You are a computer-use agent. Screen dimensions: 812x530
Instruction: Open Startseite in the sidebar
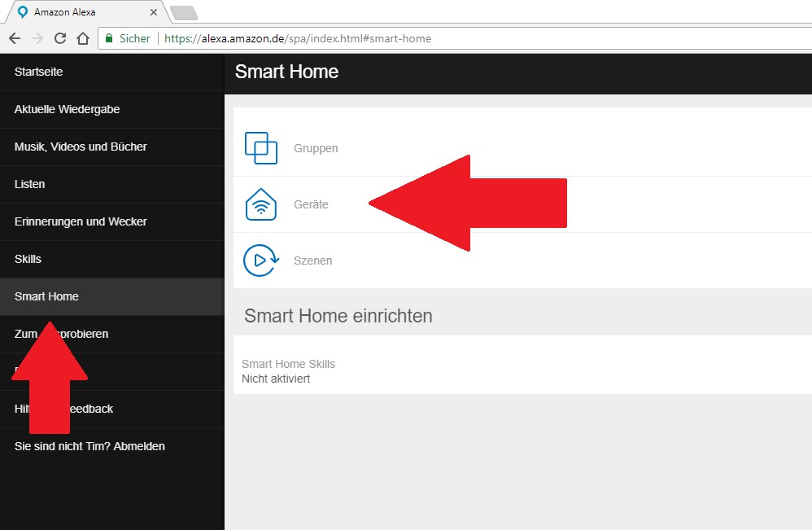point(39,72)
